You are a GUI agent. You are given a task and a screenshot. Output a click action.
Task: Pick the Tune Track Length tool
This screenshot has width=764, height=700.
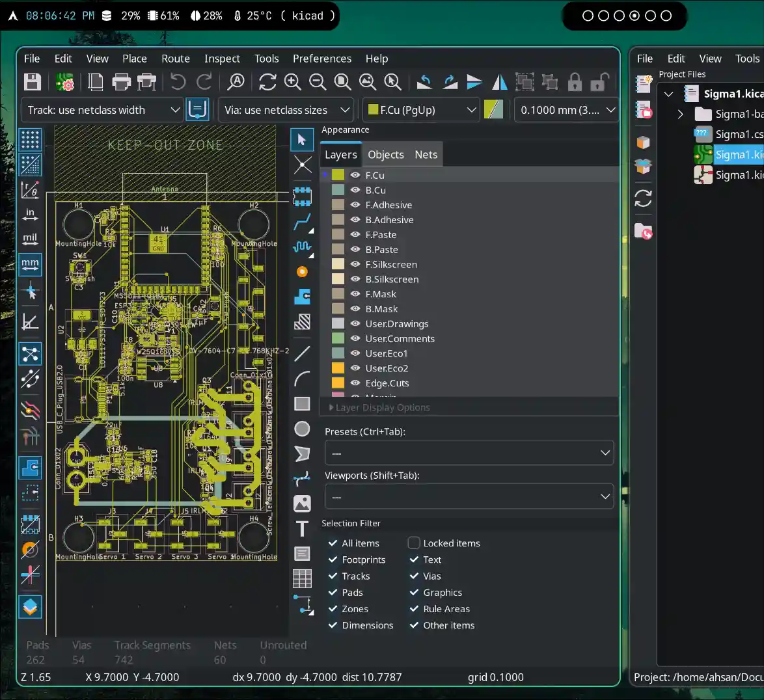(x=302, y=247)
